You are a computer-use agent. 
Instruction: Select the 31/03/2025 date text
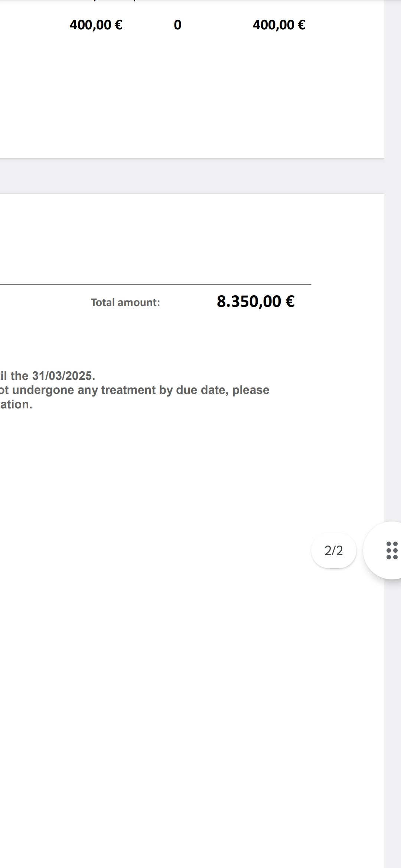click(x=63, y=376)
